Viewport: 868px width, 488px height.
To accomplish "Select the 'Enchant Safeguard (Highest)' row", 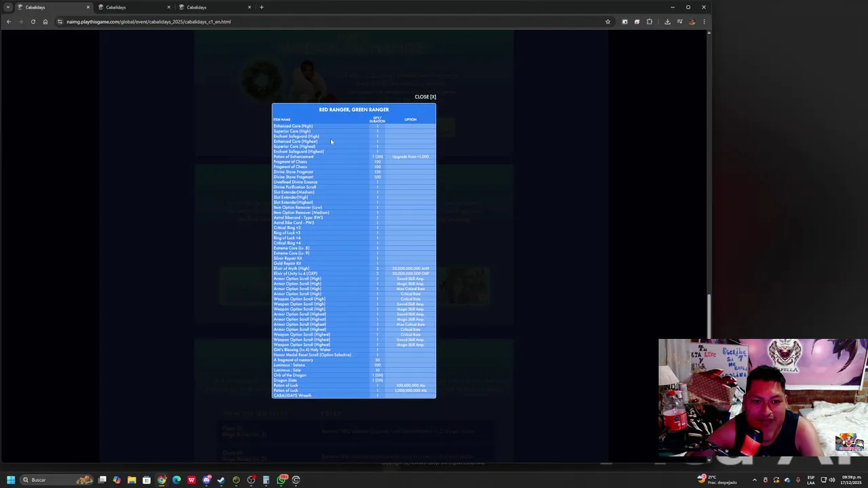I will [354, 151].
